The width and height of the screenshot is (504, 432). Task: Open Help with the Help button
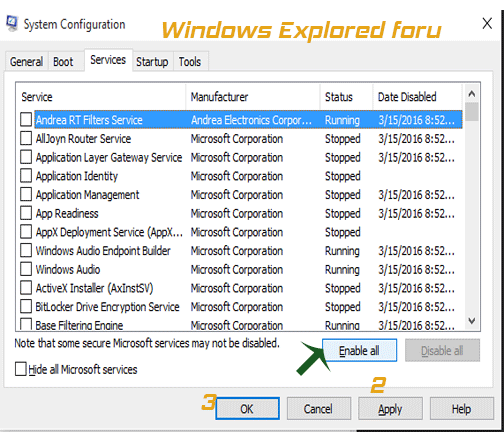click(x=462, y=408)
